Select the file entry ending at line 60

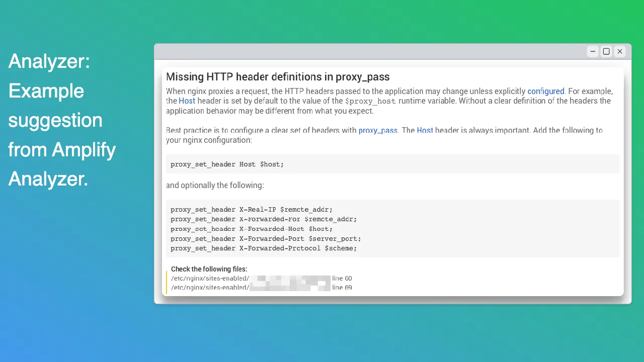(x=261, y=278)
